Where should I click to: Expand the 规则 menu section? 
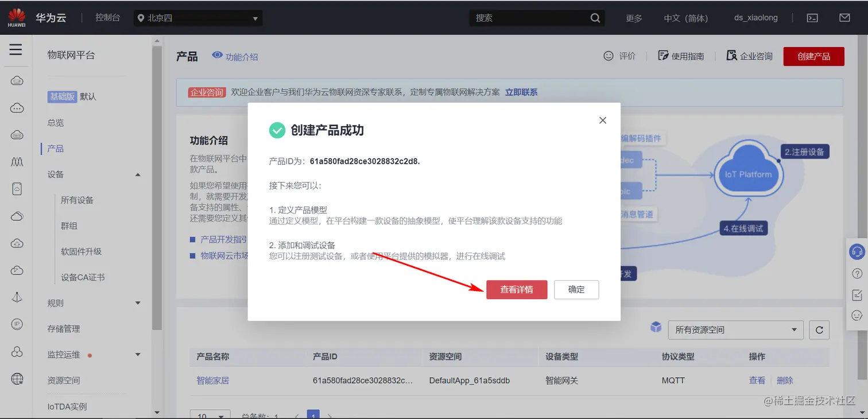click(138, 303)
